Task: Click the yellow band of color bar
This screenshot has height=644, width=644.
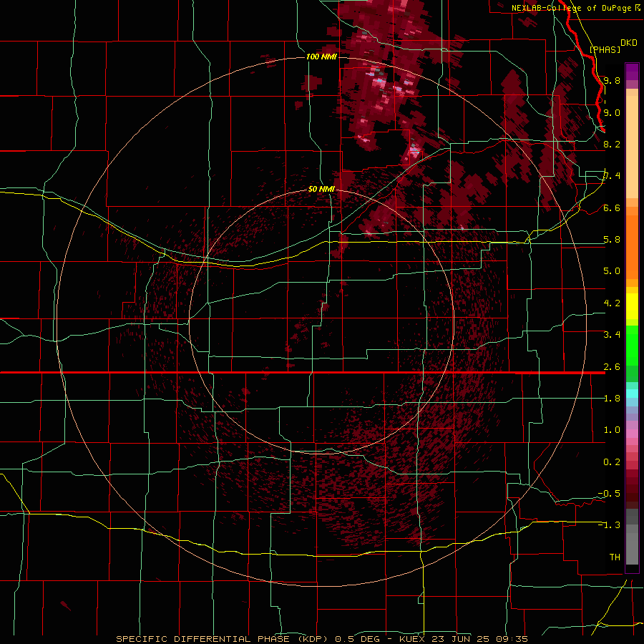Action: tap(632, 306)
